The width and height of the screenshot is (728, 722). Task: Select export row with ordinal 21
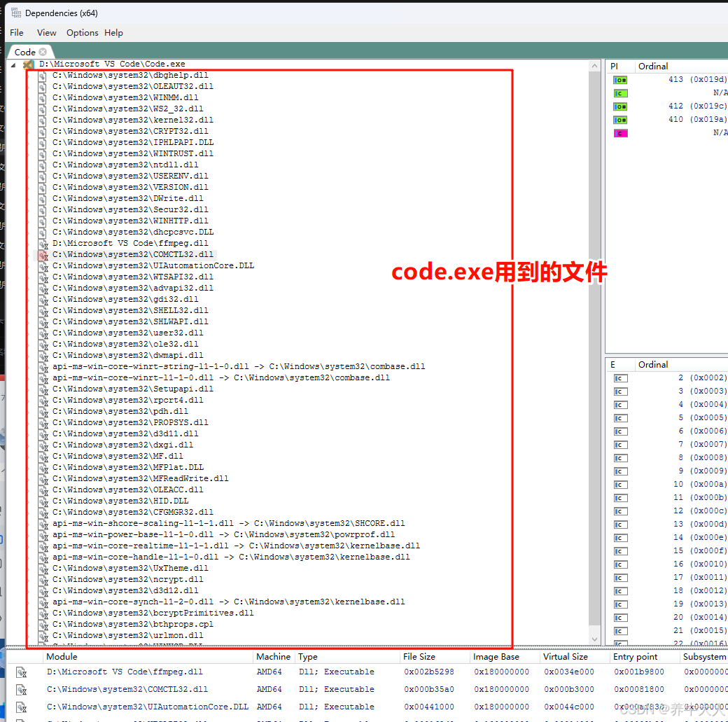coord(668,631)
